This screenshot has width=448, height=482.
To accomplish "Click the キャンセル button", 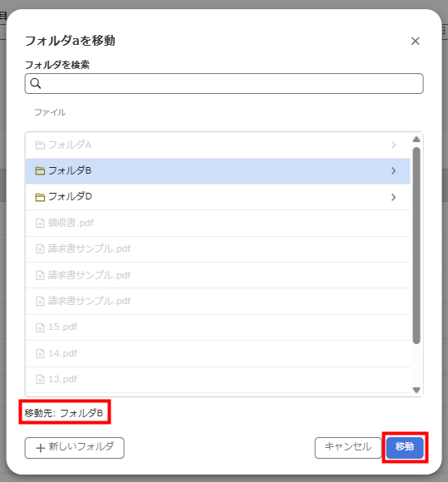I will point(348,448).
